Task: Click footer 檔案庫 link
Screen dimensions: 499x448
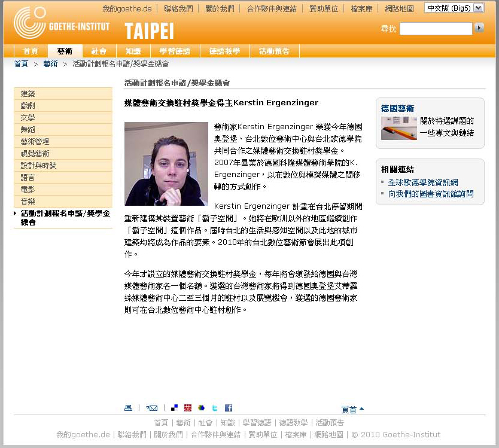Action: pos(296,435)
